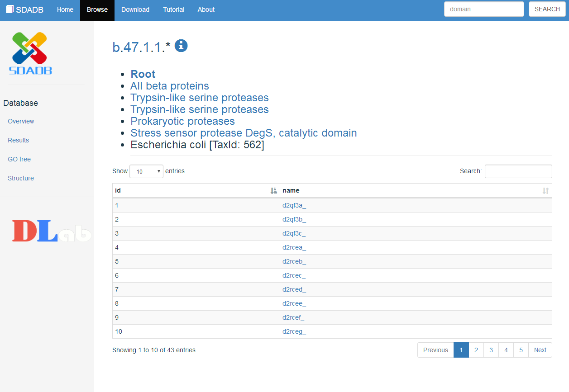
Task: Open domain entry d2rceg_
Action: click(294, 331)
